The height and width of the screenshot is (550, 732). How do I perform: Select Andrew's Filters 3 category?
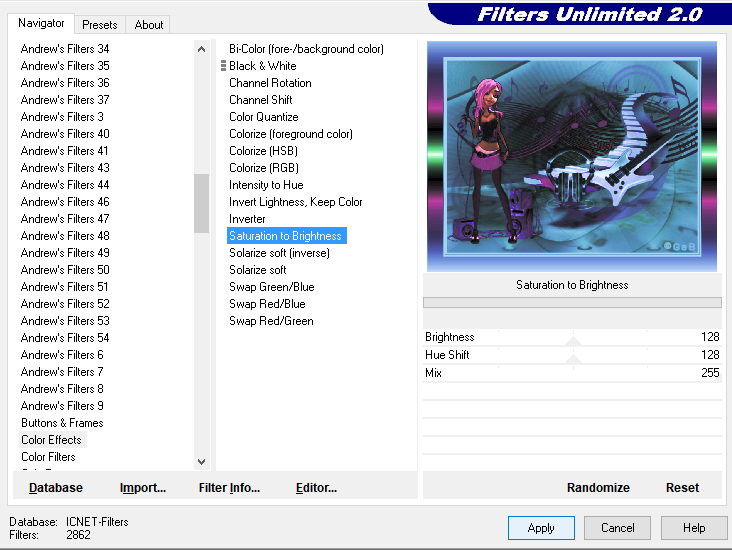coord(62,117)
